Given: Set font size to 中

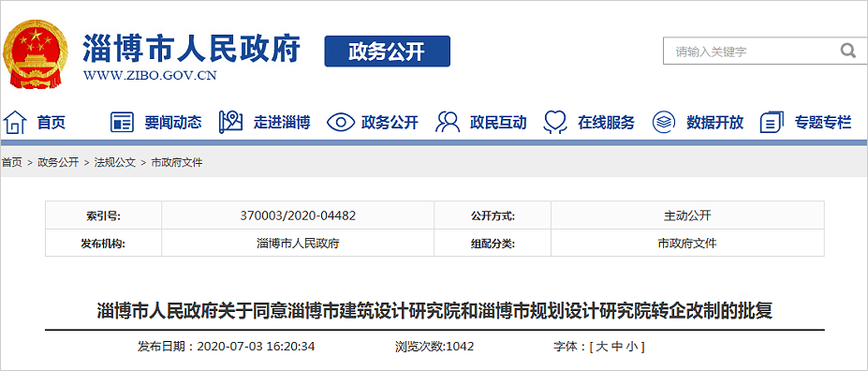Looking at the screenshot, I should tap(617, 348).
